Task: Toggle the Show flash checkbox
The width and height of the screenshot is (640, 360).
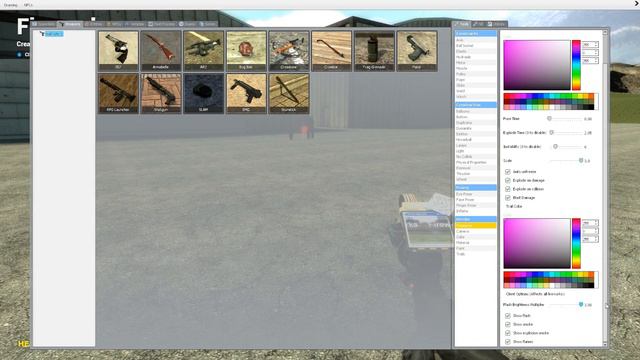Action: [508, 316]
